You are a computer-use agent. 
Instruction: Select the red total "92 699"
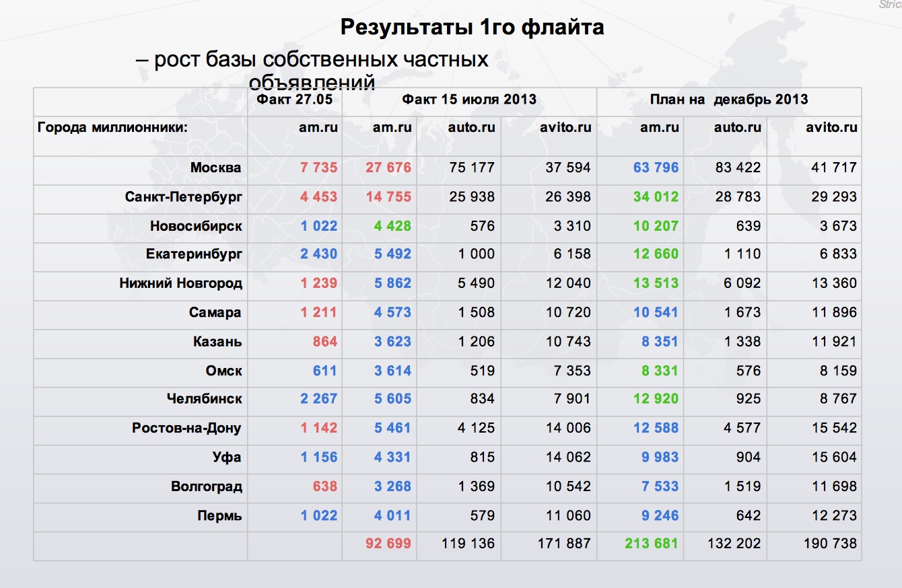coord(388,544)
